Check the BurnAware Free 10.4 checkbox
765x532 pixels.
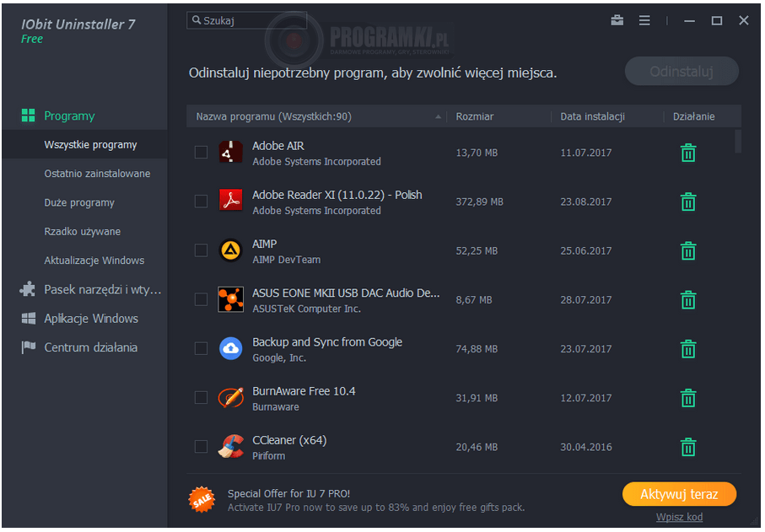click(x=201, y=397)
